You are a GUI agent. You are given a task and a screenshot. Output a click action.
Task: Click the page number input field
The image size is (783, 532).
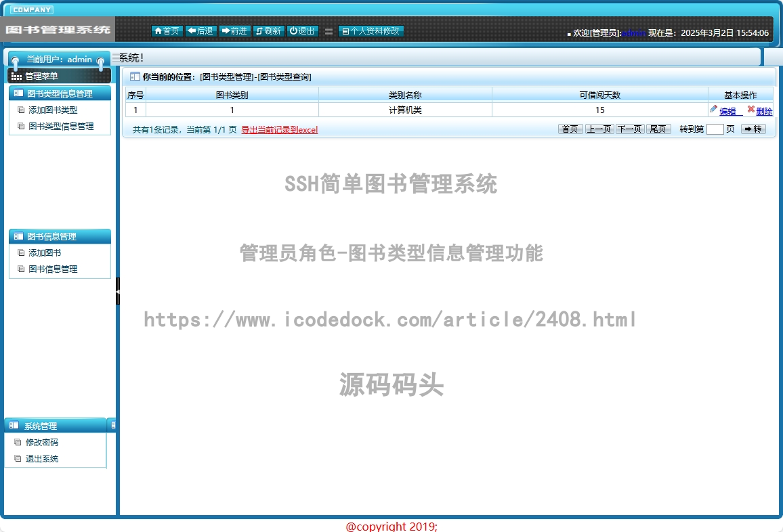click(x=715, y=129)
